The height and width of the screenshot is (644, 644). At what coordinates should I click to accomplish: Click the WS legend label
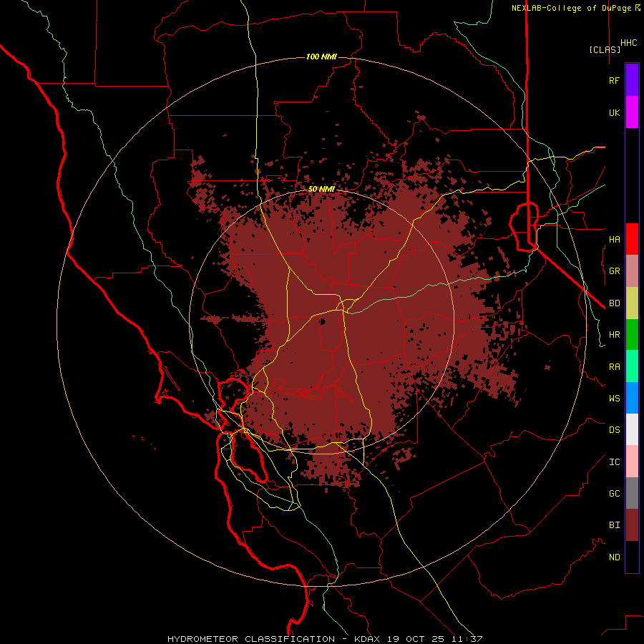click(x=614, y=398)
